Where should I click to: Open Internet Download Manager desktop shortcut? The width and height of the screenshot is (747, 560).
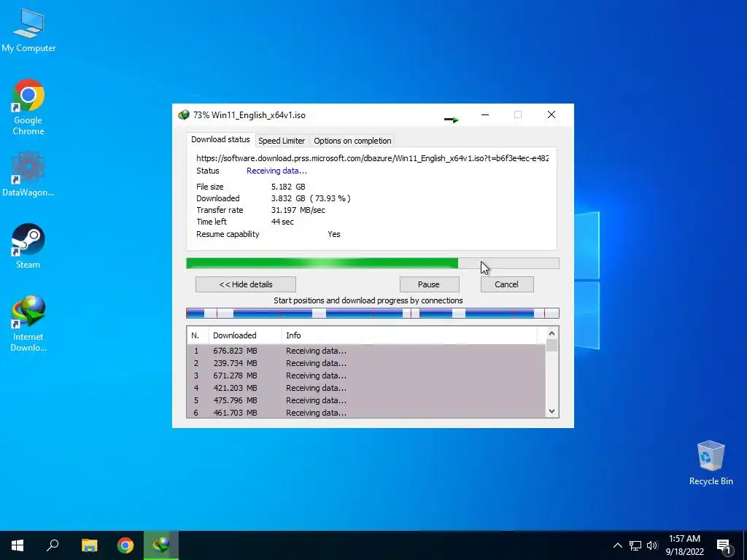(x=28, y=324)
